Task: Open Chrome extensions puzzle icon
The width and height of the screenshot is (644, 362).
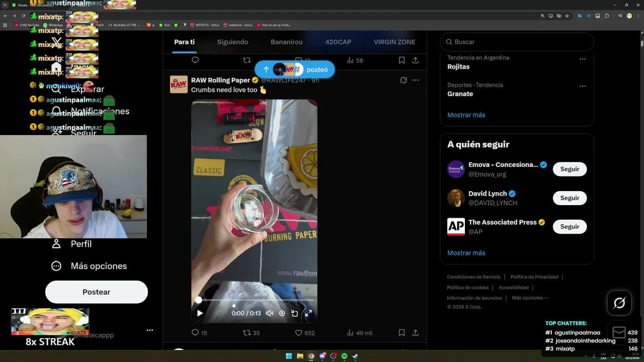Action: (607, 16)
